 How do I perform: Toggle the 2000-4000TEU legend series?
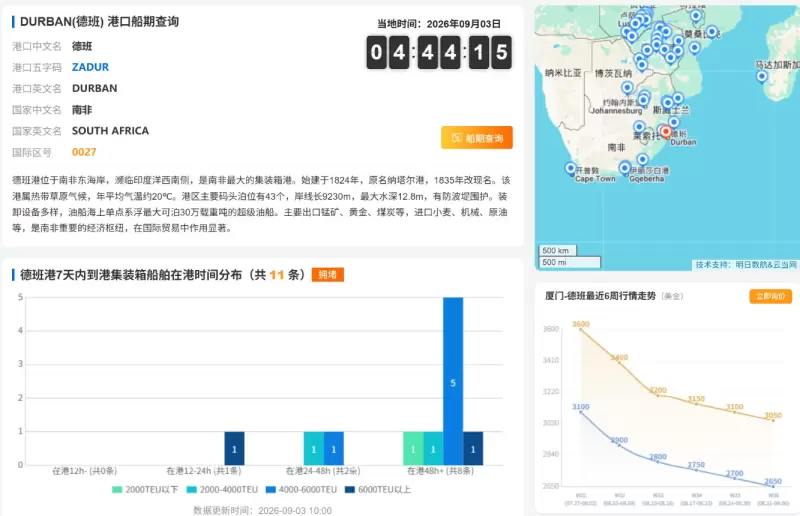[x=222, y=489]
